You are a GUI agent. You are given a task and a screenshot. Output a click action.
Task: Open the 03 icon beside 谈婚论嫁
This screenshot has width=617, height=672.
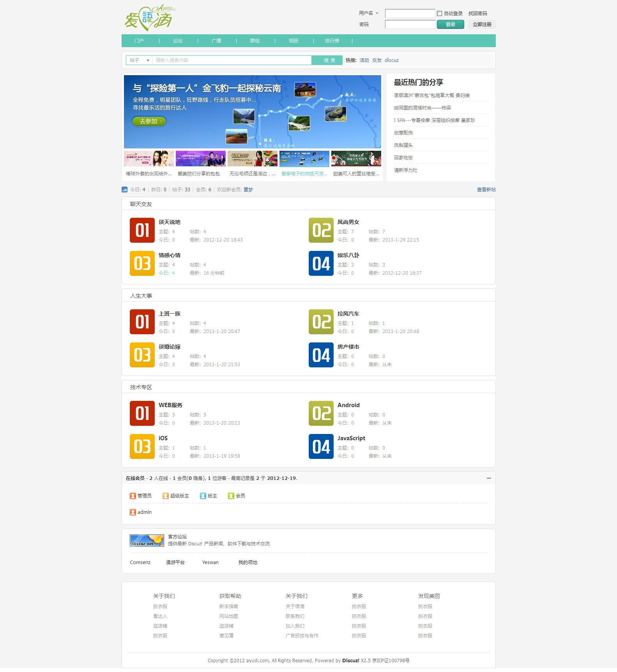pyautogui.click(x=142, y=355)
